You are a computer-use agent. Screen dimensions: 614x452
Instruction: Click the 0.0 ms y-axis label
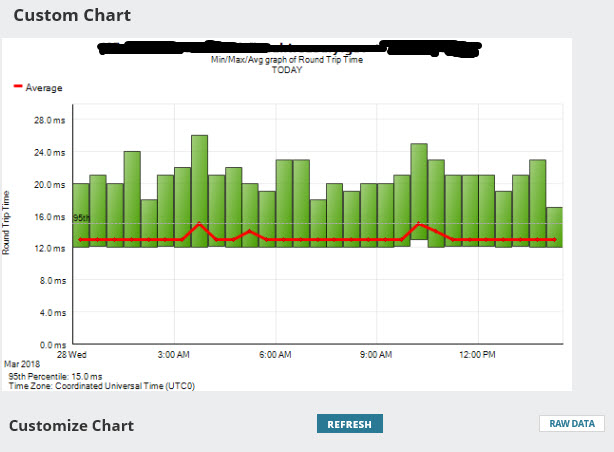pos(52,345)
